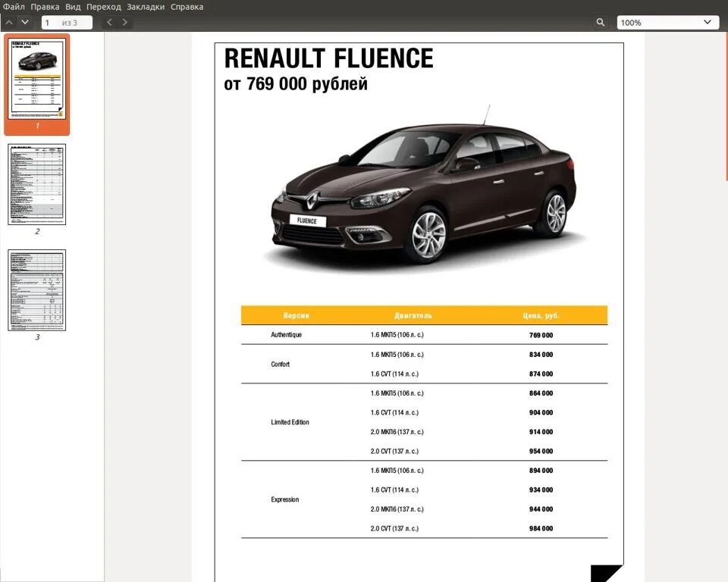The height and width of the screenshot is (582, 728).
Task: Click the price 864 000
Action: tap(541, 393)
